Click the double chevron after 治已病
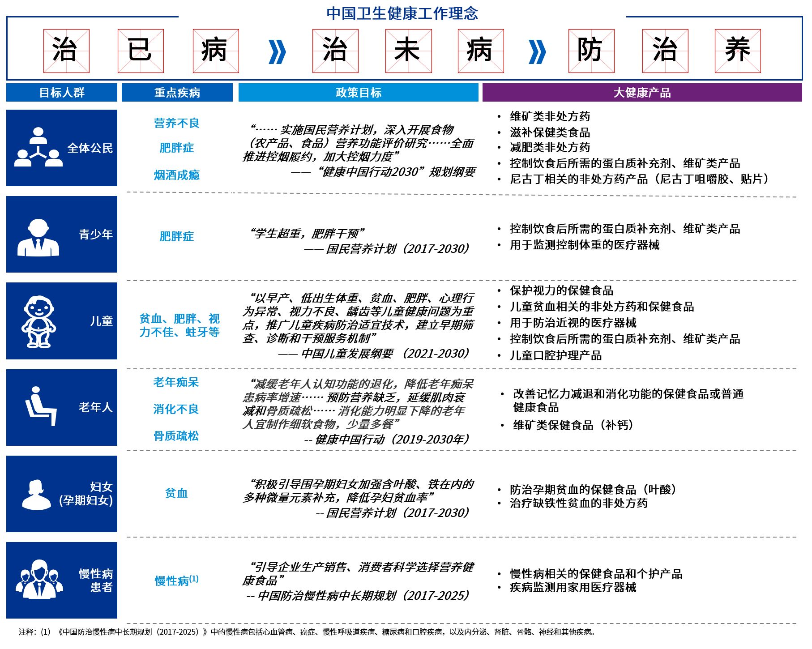812x649 pixels. [277, 51]
